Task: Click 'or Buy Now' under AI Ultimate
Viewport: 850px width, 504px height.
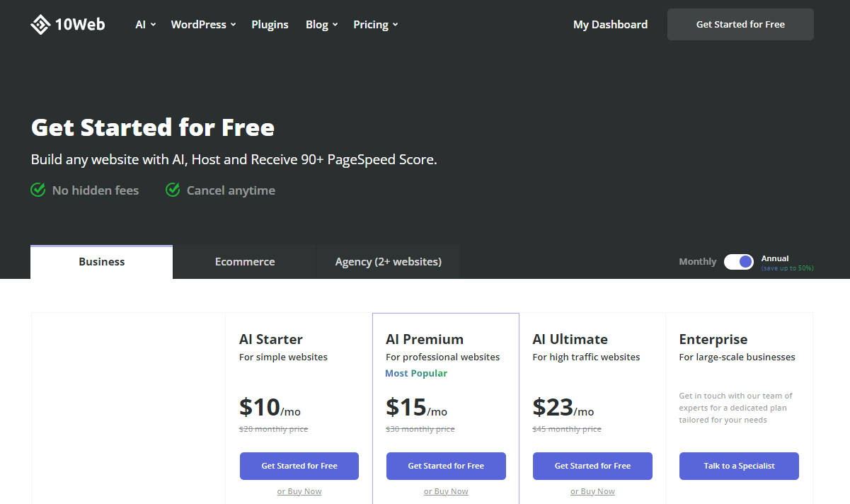Action: point(592,491)
